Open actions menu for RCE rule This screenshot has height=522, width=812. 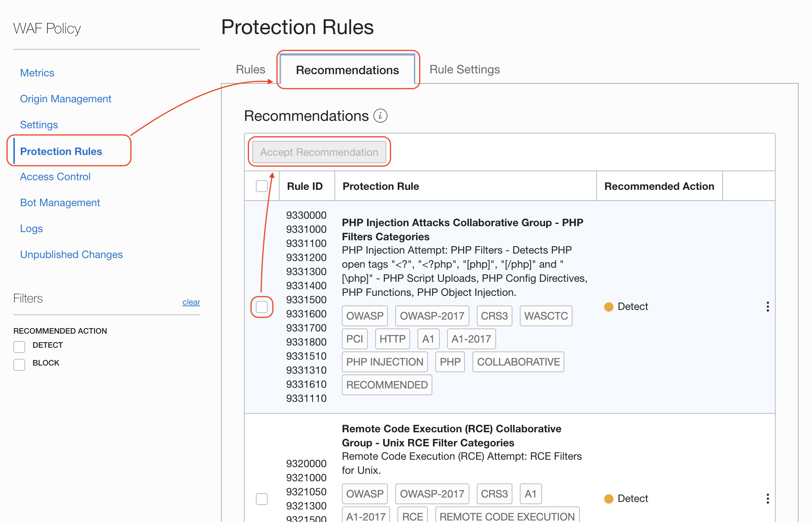768,499
